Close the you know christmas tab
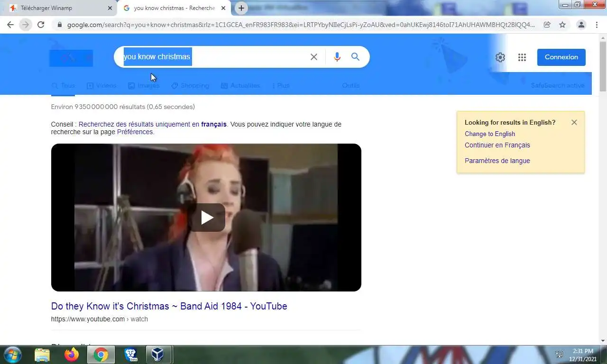The height and width of the screenshot is (364, 607). click(223, 8)
